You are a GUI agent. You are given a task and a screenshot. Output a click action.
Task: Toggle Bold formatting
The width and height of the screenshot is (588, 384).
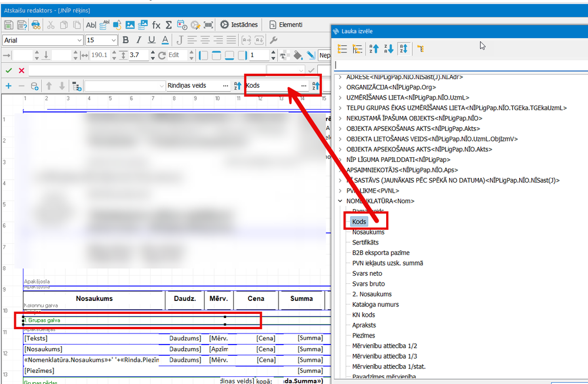(125, 40)
